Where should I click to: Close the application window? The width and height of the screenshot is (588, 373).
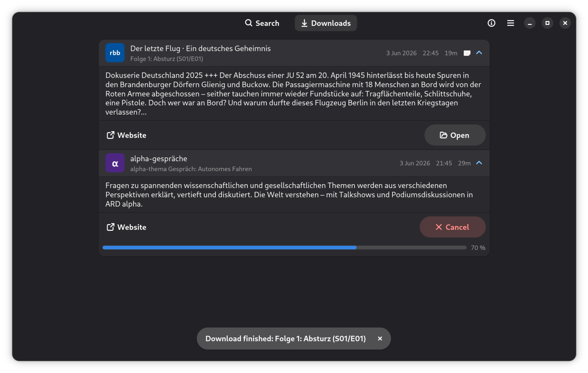[x=565, y=23]
